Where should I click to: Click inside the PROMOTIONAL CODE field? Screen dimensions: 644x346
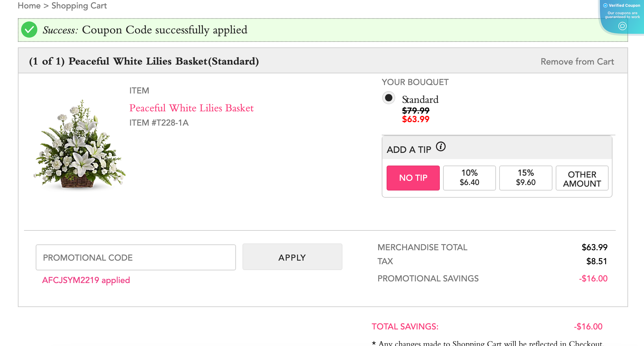(x=135, y=257)
